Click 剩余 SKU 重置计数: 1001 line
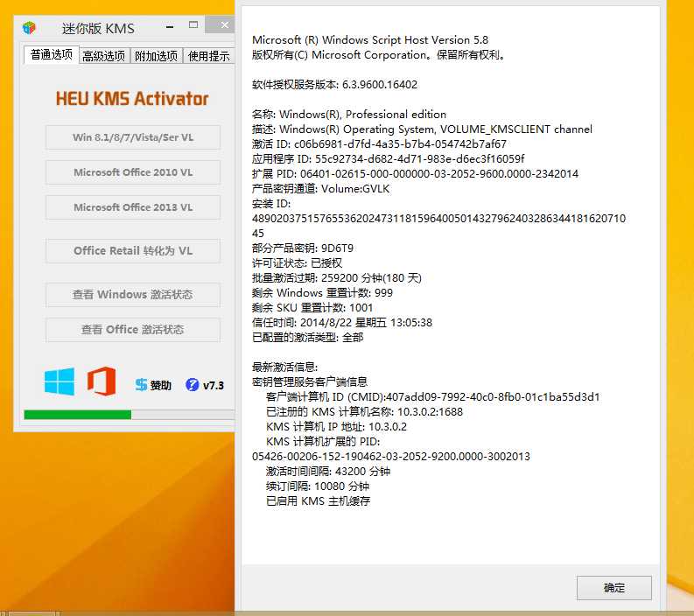This screenshot has width=694, height=616. 312,307
